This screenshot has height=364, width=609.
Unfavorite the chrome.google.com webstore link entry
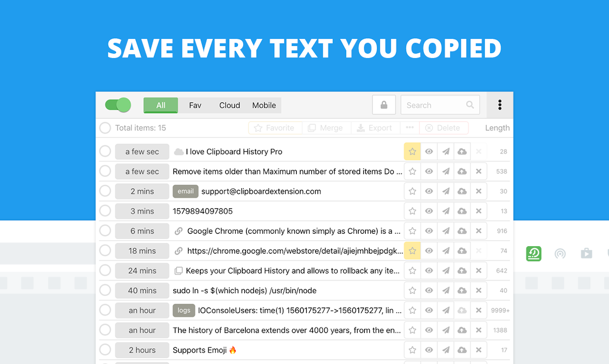412,250
